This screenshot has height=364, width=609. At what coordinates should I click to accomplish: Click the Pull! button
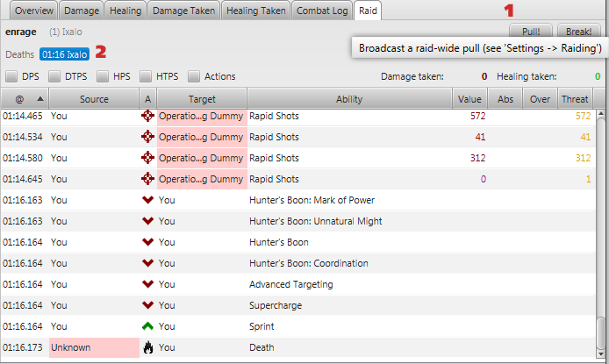click(531, 31)
